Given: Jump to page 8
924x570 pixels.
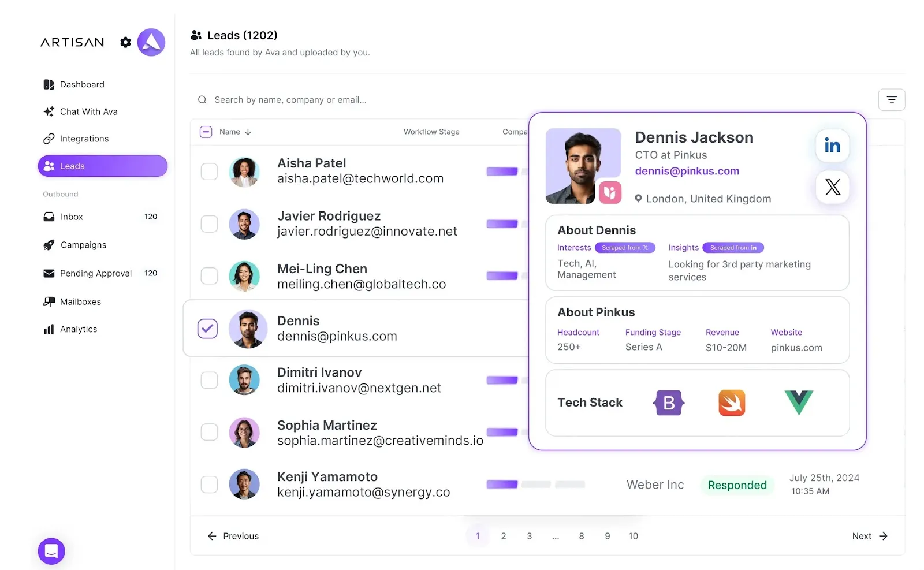Looking at the screenshot, I should coord(582,536).
